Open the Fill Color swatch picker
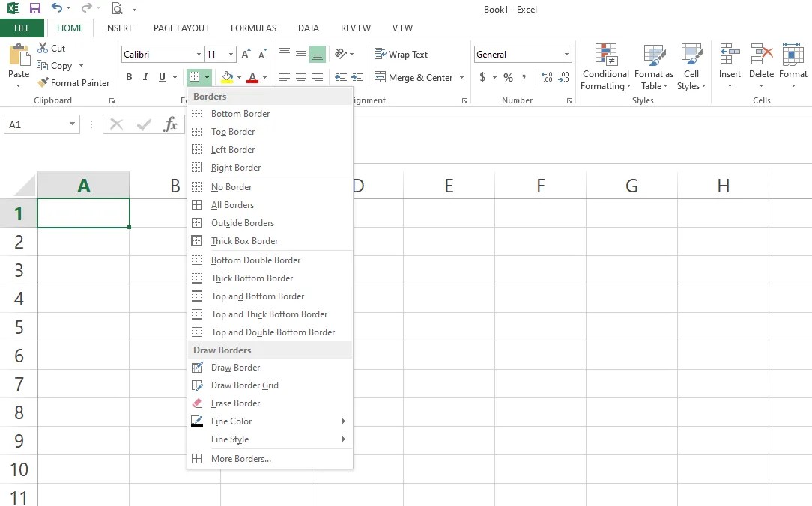 click(227, 77)
